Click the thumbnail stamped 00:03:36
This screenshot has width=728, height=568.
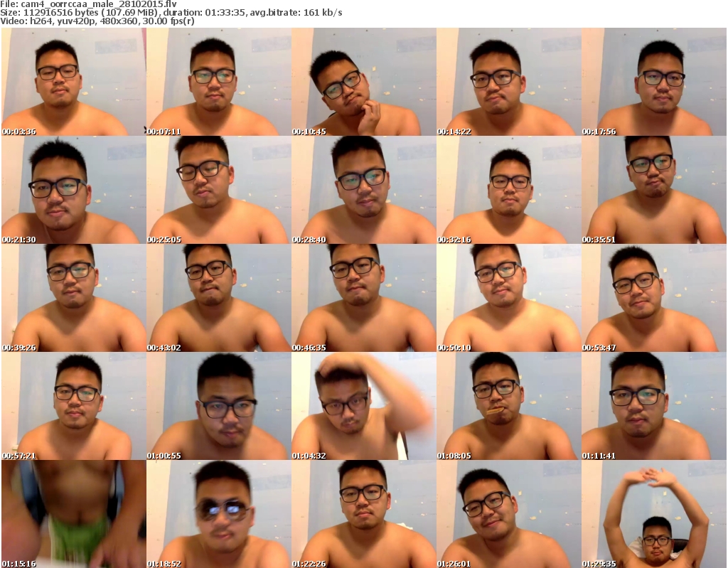coord(74,82)
